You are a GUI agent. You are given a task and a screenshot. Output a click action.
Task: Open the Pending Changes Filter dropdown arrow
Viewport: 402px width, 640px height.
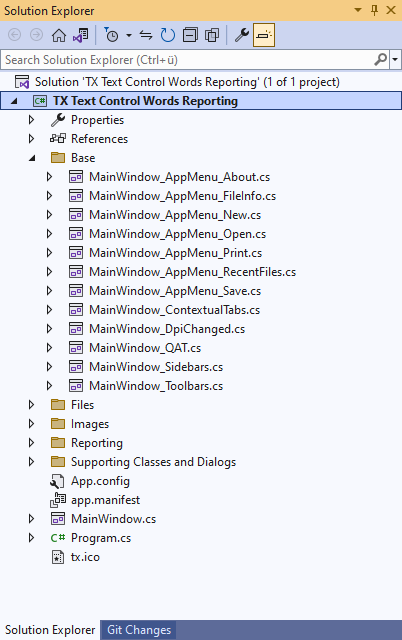(129, 36)
